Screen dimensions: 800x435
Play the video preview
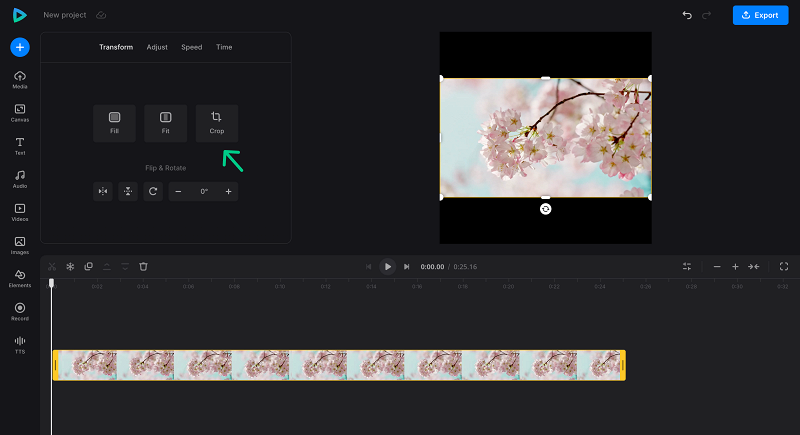tap(387, 267)
